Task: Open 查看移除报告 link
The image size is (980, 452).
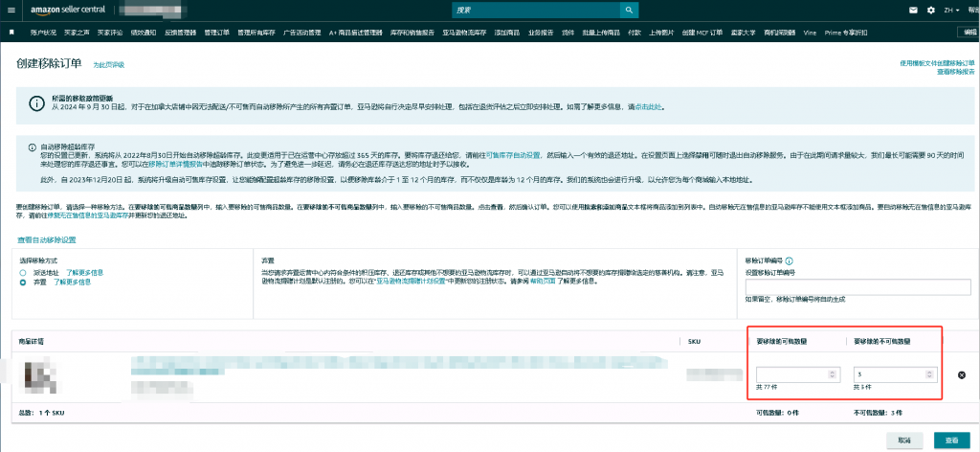Action: point(956,71)
